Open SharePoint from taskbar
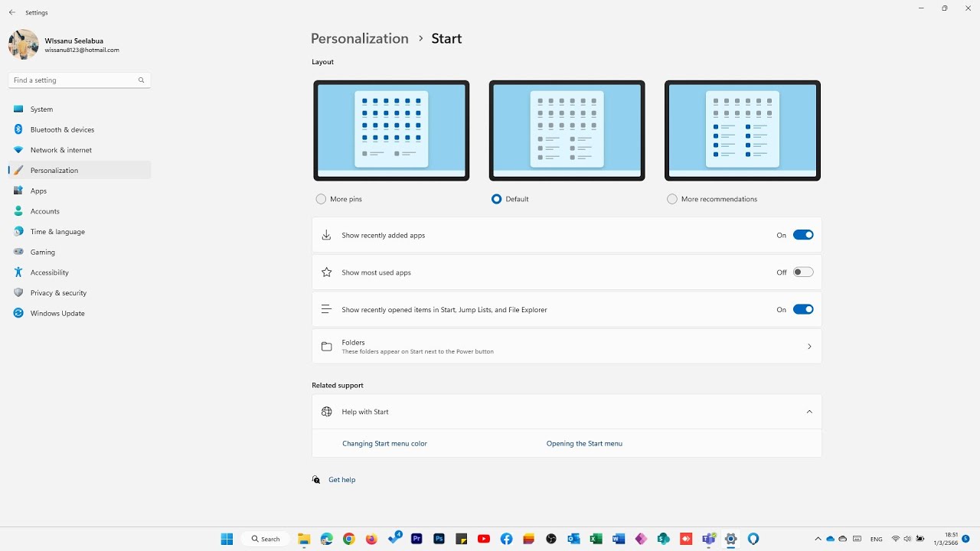Viewport: 980px width, 551px height. click(x=664, y=539)
